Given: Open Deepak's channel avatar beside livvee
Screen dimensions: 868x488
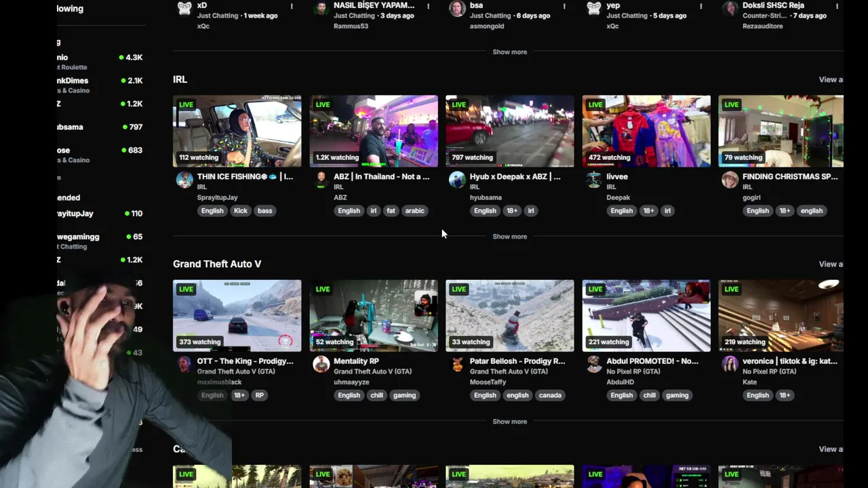Looking at the screenshot, I should point(594,180).
